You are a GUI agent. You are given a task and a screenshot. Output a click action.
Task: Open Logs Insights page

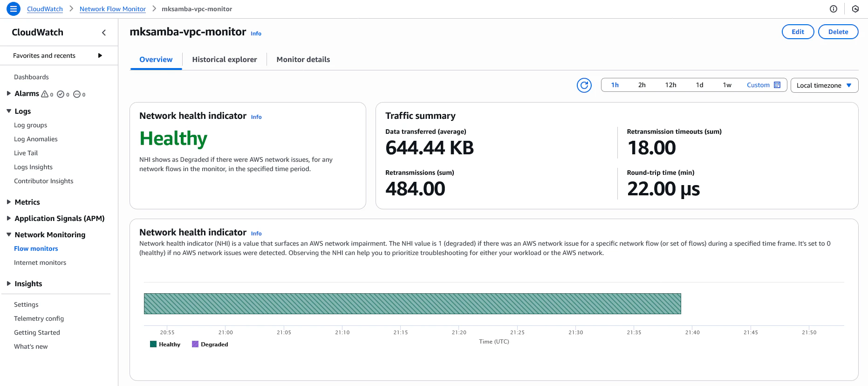33,167
